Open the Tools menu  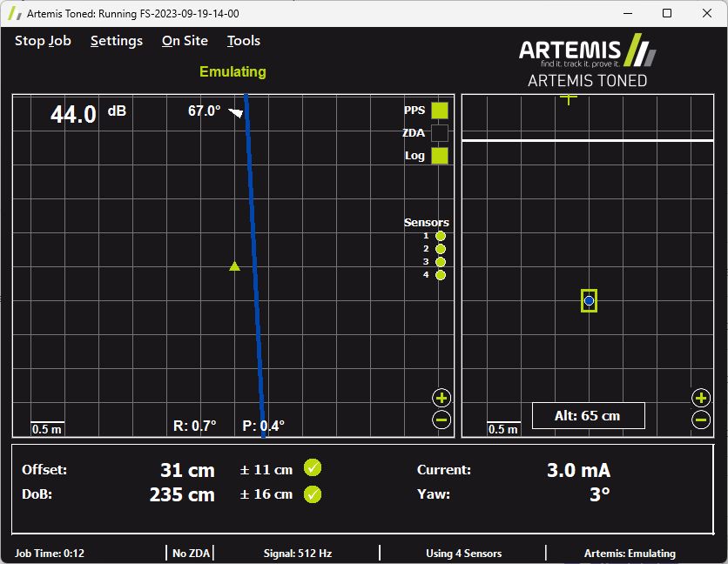244,41
